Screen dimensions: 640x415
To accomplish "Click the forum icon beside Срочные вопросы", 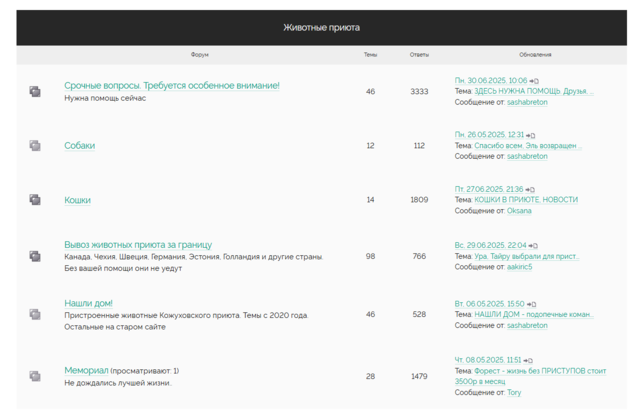I will pos(35,91).
